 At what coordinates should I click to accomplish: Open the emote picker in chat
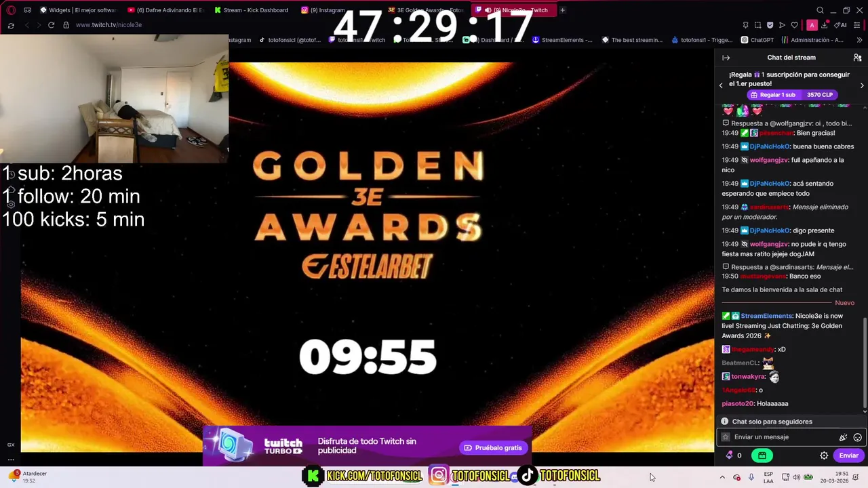857,438
